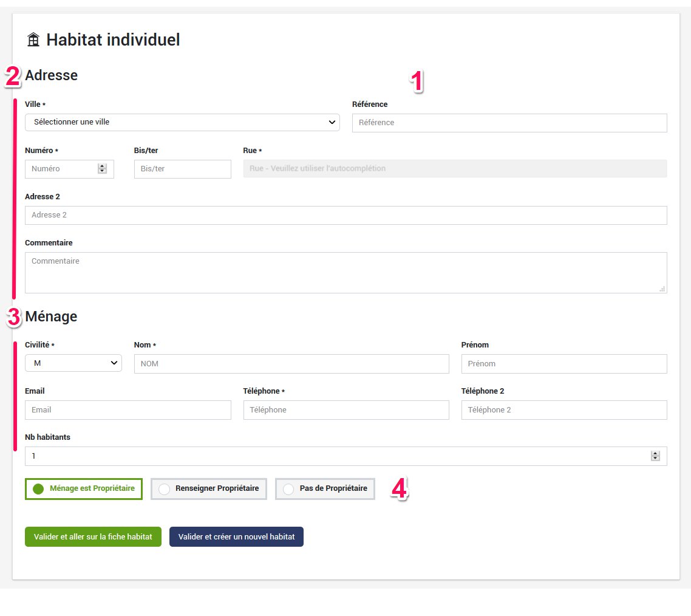Image resolution: width=691 pixels, height=616 pixels.
Task: Open the Civilité dropdown showing "M"
Action: point(73,363)
